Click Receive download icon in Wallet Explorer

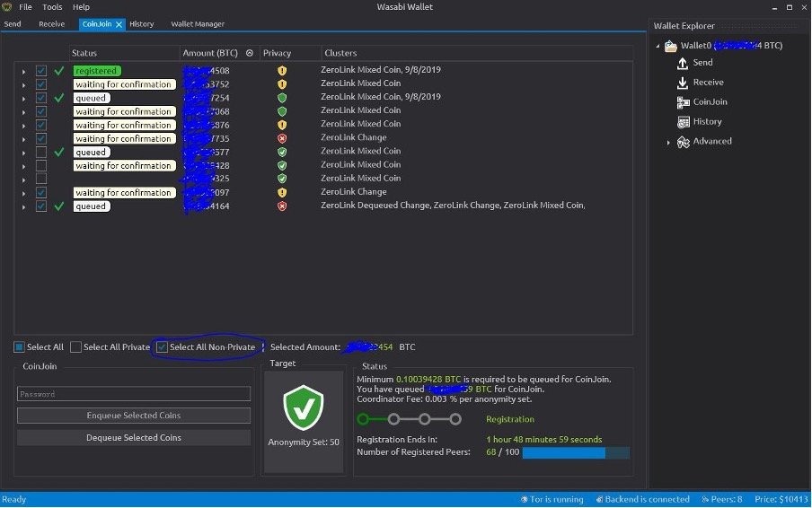683,83
